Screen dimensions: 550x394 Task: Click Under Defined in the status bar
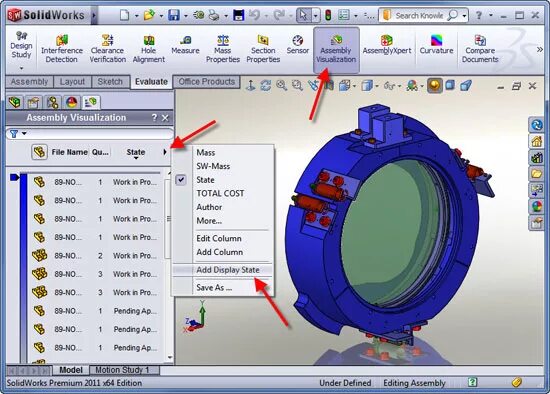345,383
